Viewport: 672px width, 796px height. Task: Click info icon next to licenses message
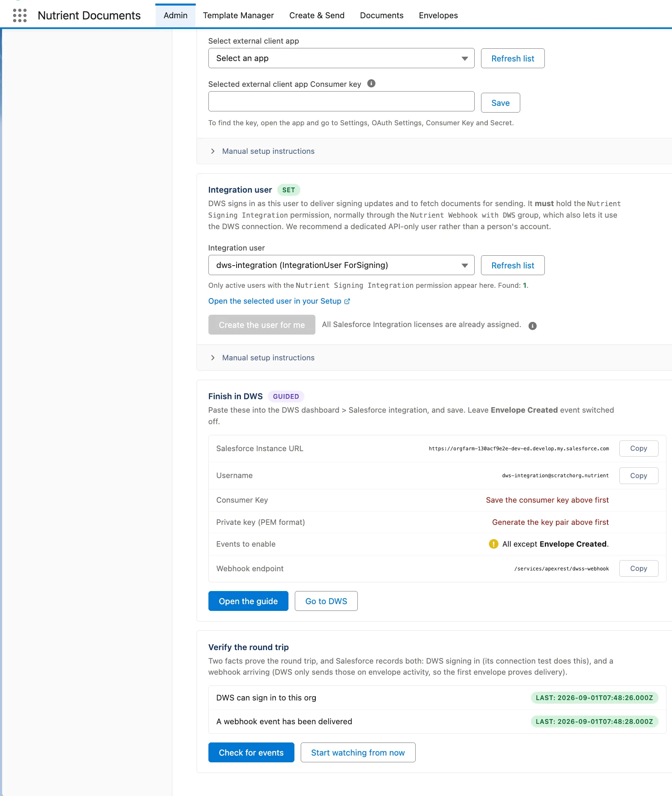pyautogui.click(x=533, y=326)
